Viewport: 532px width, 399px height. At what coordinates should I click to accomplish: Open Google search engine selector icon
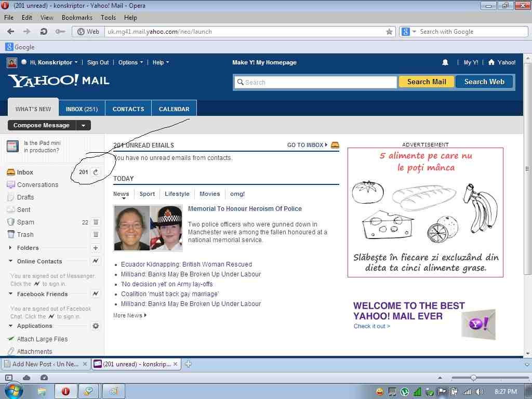408,32
